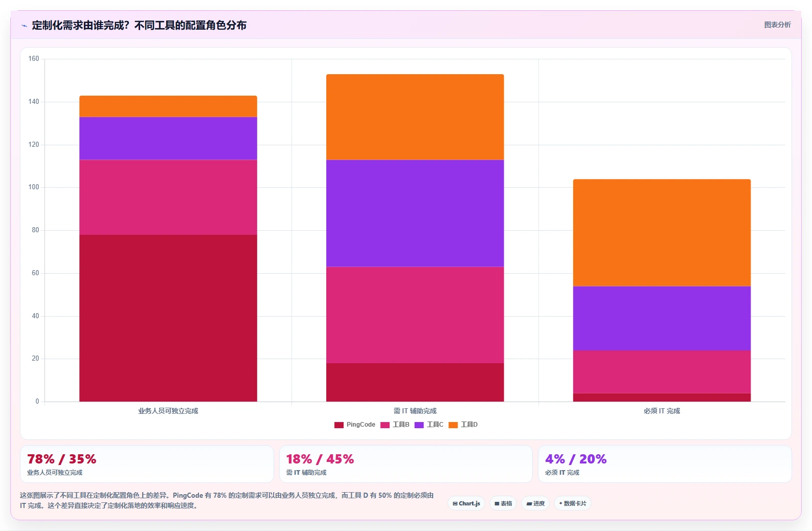Click 工具B pink segment of 需 IT 辅助完成 bar
Viewport: 812px width, 531px height.
[x=415, y=315]
